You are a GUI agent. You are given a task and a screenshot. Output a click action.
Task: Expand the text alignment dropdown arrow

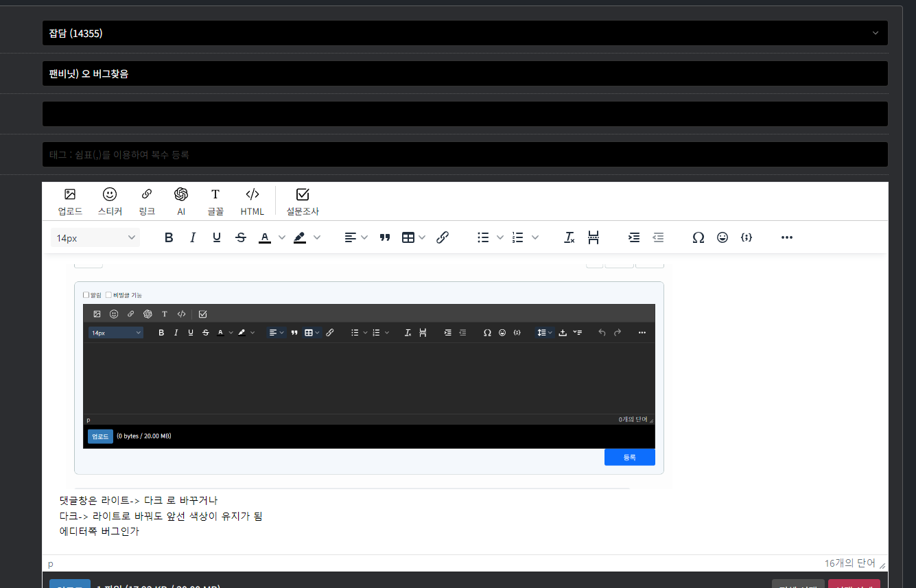(x=364, y=237)
